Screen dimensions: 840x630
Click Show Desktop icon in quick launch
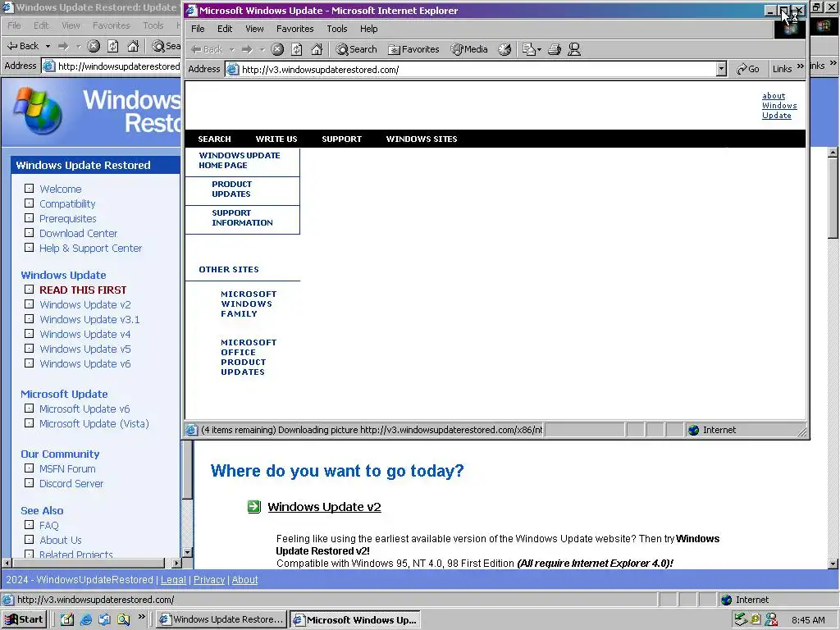coord(67,619)
